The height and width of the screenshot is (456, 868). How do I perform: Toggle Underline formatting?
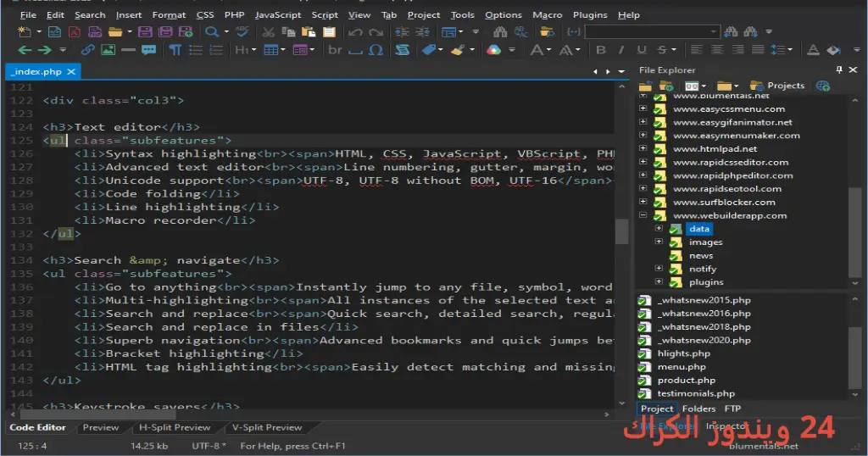[x=642, y=50]
